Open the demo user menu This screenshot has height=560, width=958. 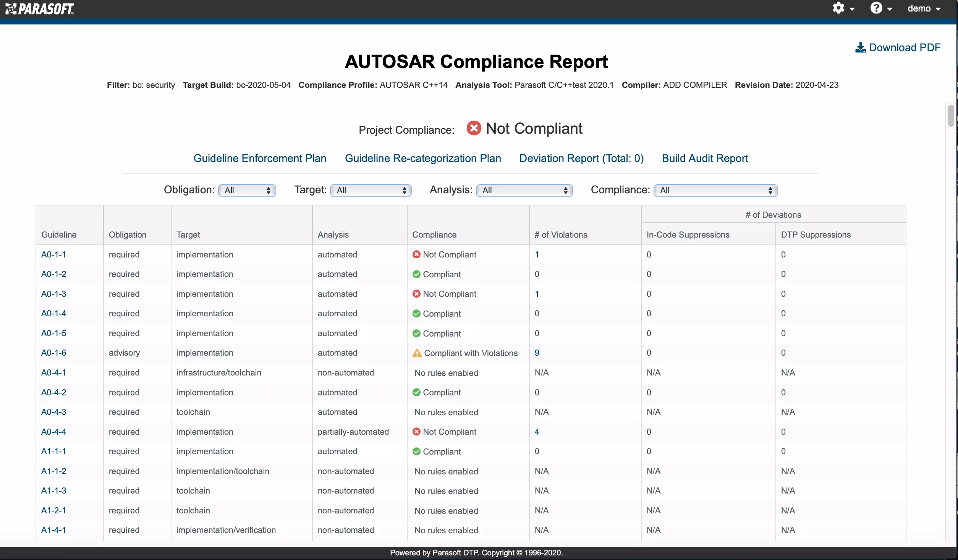[x=924, y=8]
